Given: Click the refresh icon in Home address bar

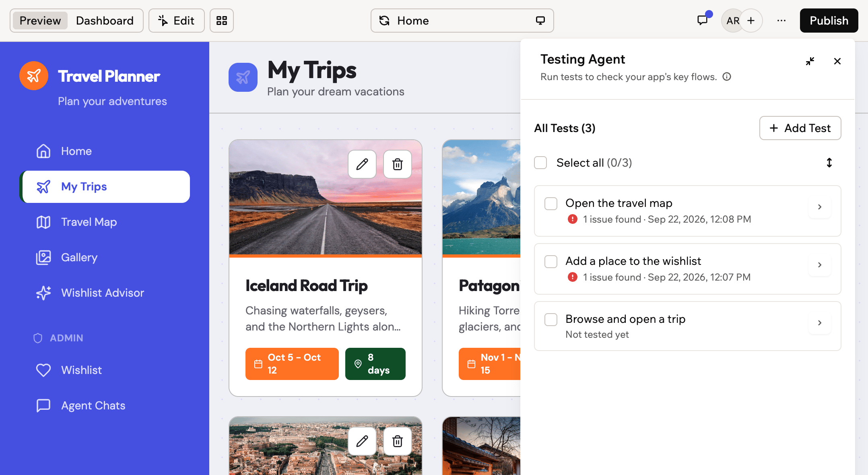Looking at the screenshot, I should (x=384, y=21).
